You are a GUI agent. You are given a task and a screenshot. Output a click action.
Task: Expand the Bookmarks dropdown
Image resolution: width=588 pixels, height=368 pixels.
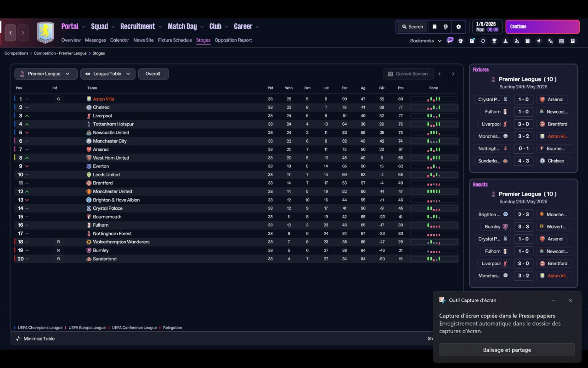tap(426, 41)
